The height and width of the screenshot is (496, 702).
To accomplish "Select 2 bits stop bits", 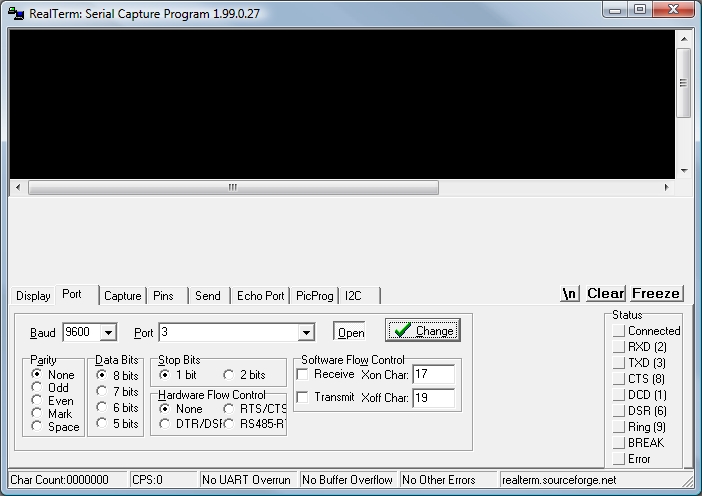I will point(244,375).
